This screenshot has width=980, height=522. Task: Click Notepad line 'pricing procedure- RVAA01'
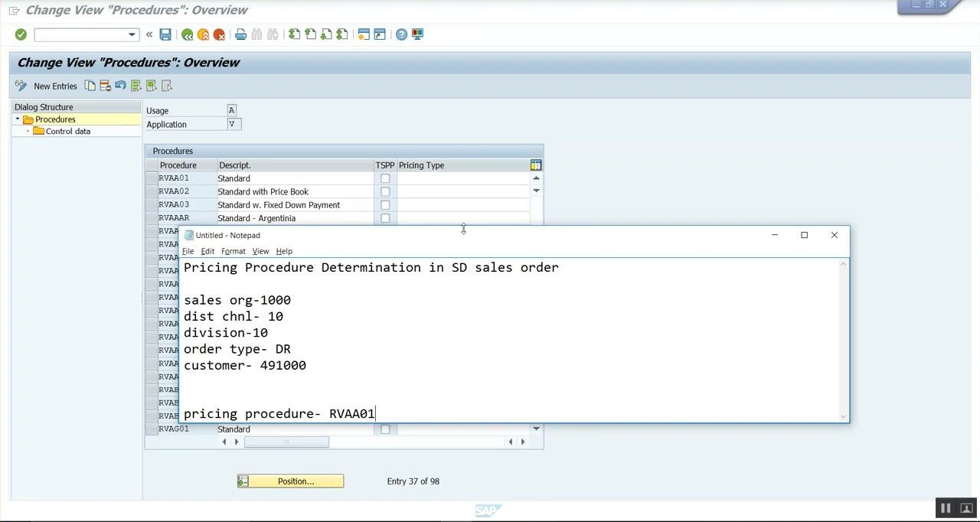279,414
